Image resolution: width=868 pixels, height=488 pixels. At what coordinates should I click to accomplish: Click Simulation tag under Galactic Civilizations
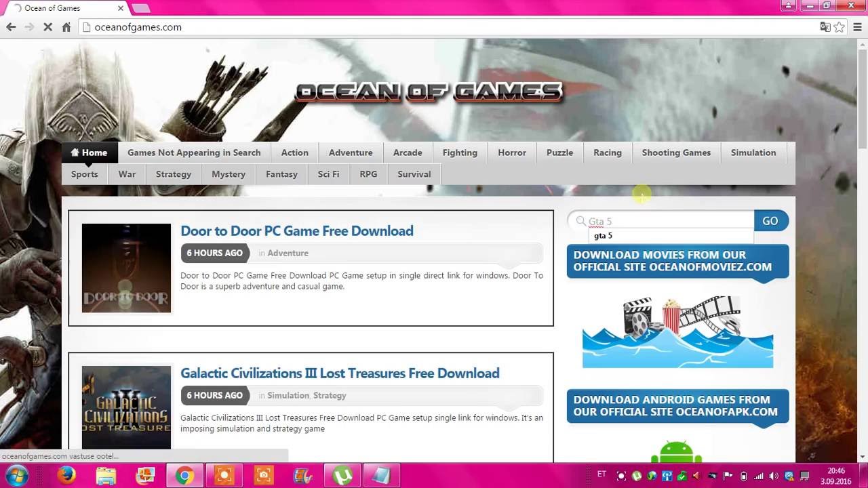pos(288,395)
